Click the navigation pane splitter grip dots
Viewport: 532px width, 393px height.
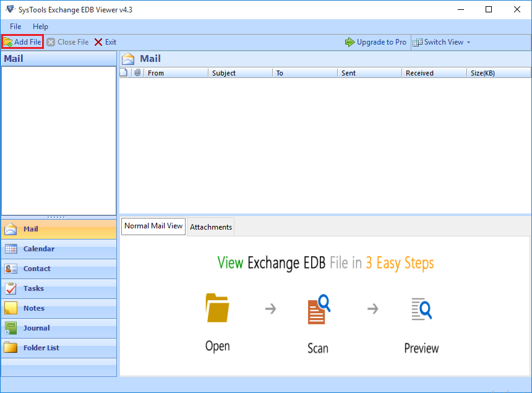coord(56,217)
